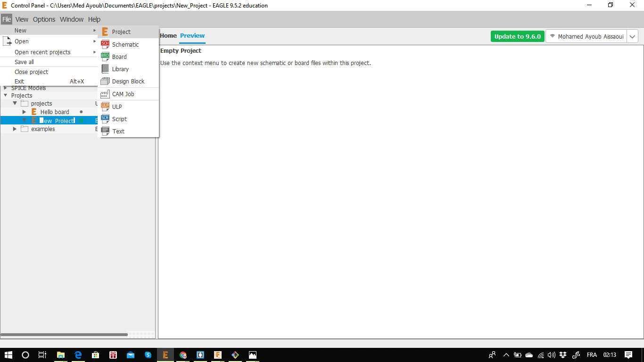
Task: Open the File menu
Action: pos(6,19)
